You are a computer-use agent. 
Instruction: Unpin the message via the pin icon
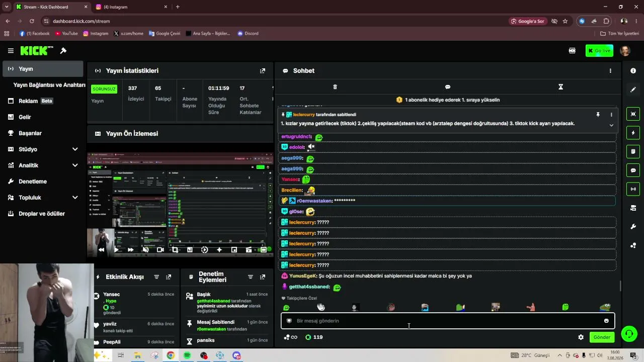pos(598,115)
